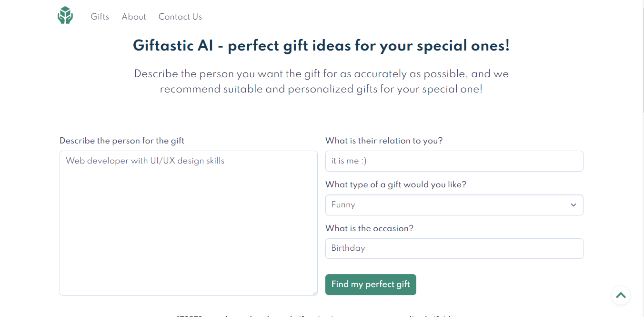Click the 'What type of a gift' label
644x317 pixels.
395,184
